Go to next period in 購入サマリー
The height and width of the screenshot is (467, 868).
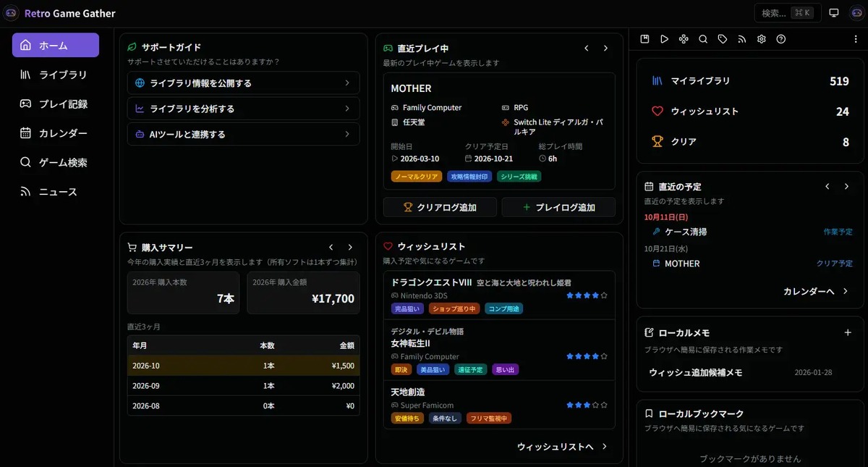350,248
